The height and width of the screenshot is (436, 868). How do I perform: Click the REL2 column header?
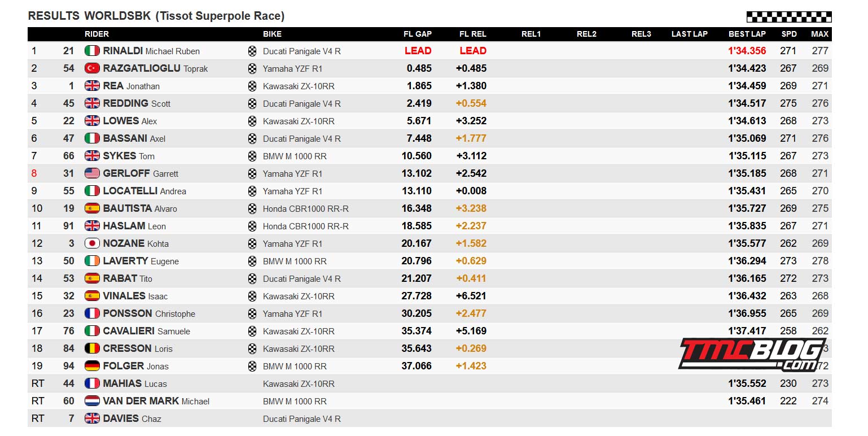pos(586,34)
